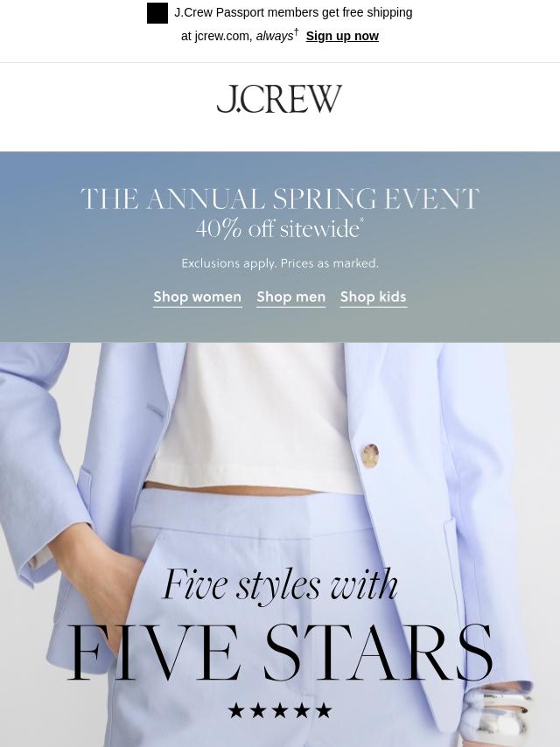Click 40% off sitewide text
The image size is (560, 747).
pyautogui.click(x=279, y=228)
